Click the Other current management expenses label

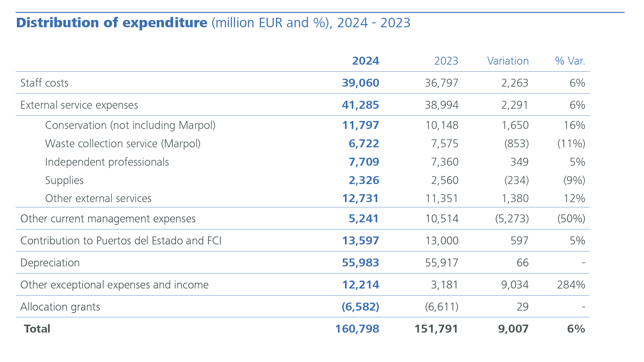click(x=108, y=219)
